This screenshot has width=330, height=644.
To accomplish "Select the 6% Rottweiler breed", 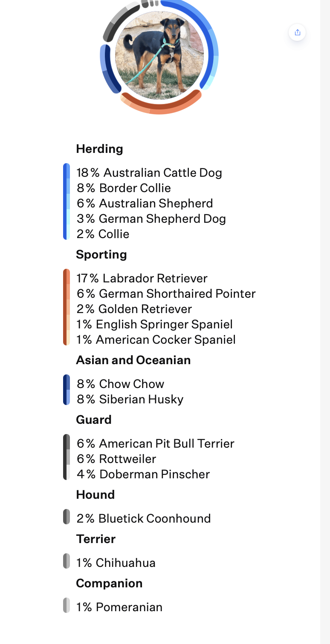I will click(116, 459).
